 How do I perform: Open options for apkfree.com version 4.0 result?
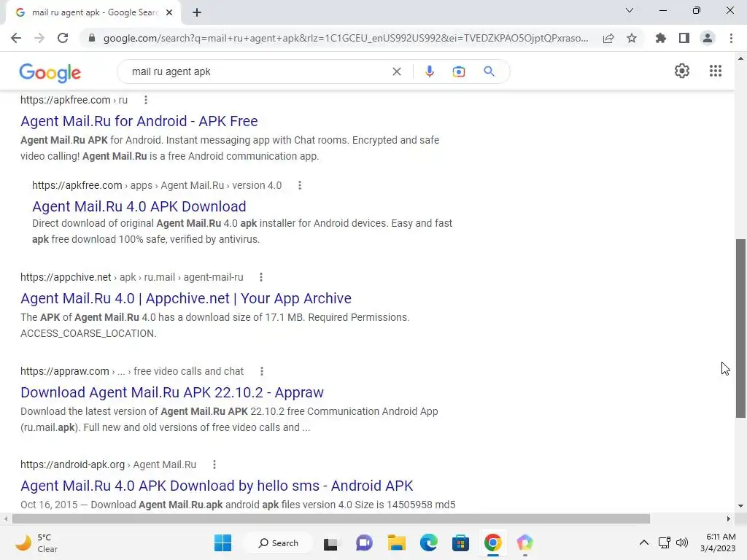point(300,185)
